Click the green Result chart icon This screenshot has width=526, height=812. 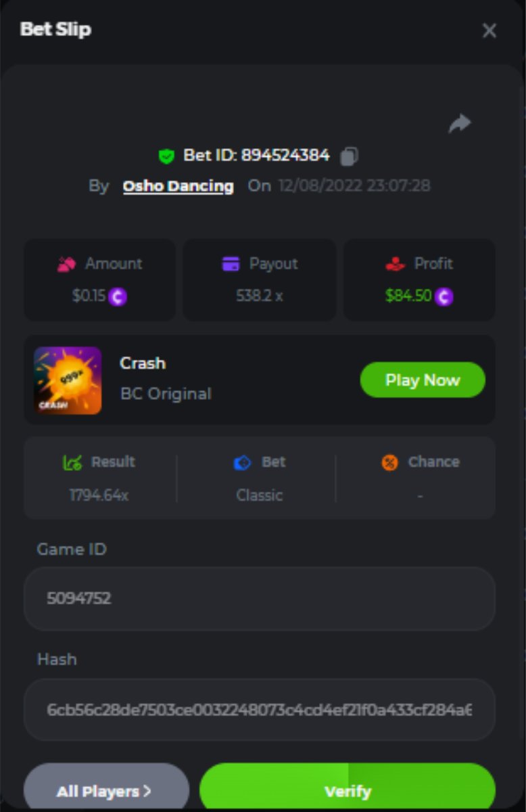[72, 462]
